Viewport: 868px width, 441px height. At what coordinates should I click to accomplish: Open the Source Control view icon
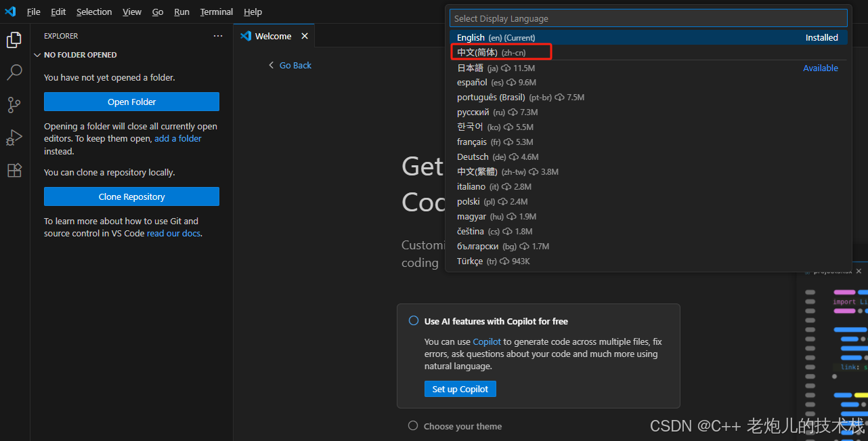[14, 105]
